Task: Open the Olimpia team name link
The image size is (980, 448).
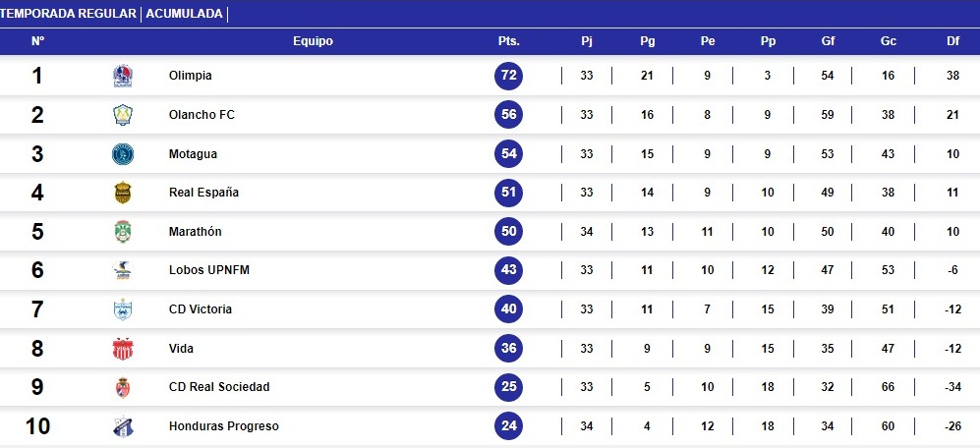Action: [190, 76]
